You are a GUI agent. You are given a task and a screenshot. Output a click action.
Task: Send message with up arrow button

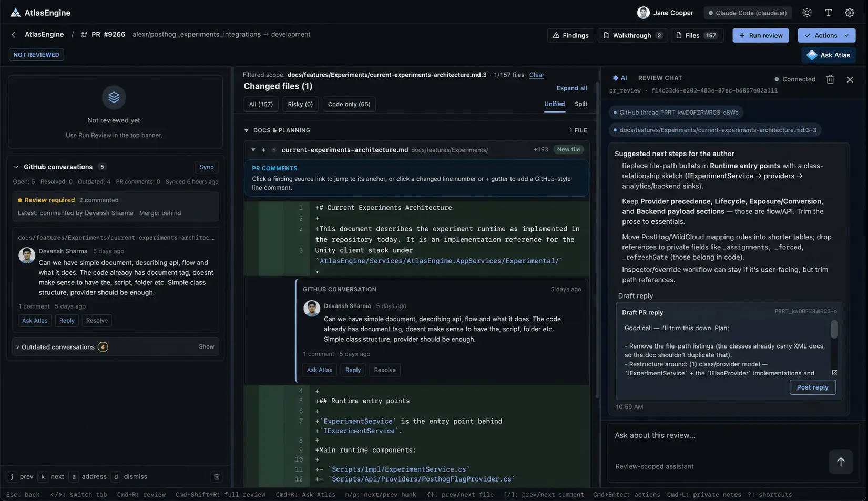(x=841, y=462)
